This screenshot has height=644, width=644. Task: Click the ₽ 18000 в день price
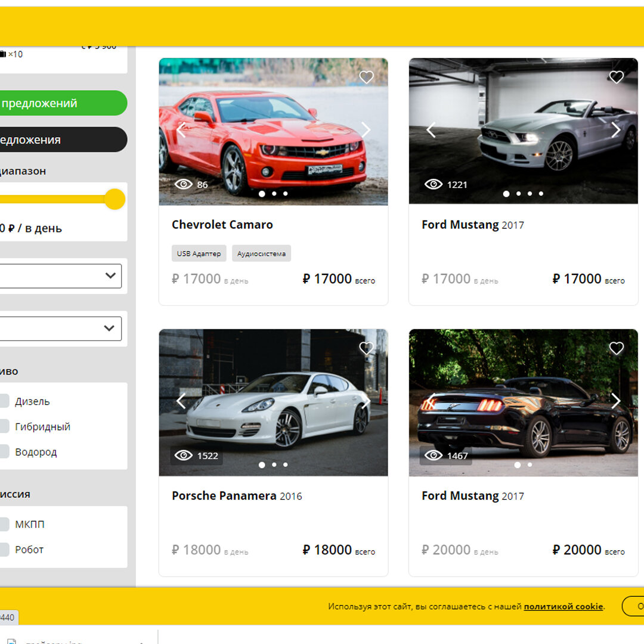[x=210, y=550]
